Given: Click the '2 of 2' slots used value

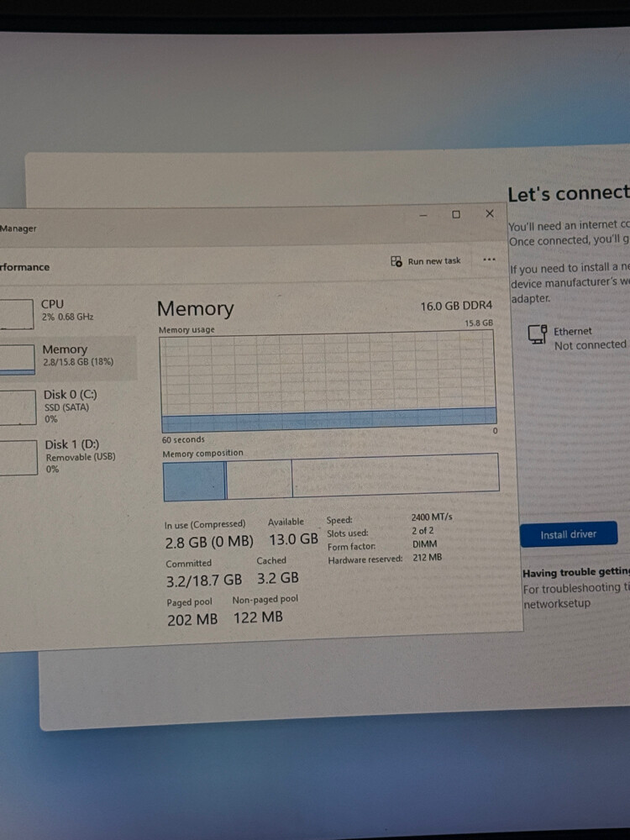Looking at the screenshot, I should pos(423,530).
